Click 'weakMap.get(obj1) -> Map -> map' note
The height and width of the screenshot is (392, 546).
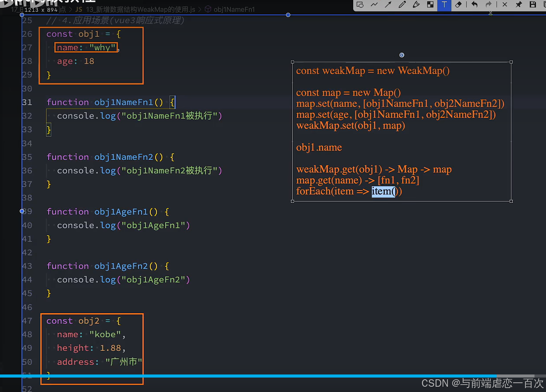pyautogui.click(x=374, y=169)
